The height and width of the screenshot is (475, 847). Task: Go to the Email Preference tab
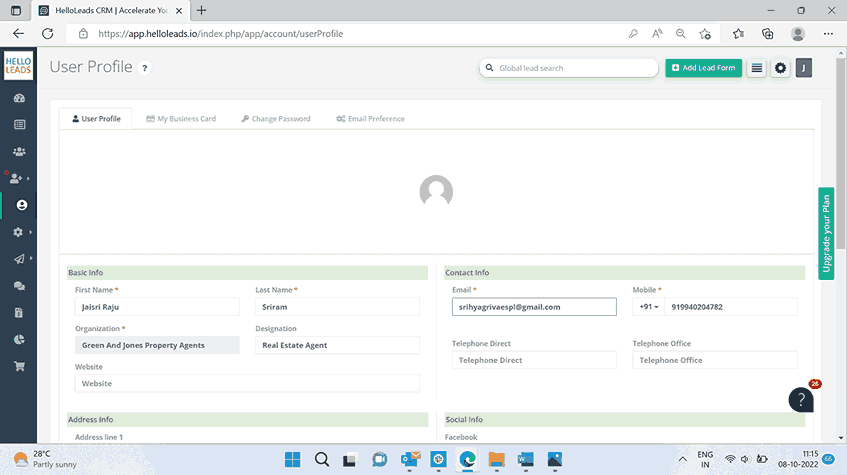(370, 119)
